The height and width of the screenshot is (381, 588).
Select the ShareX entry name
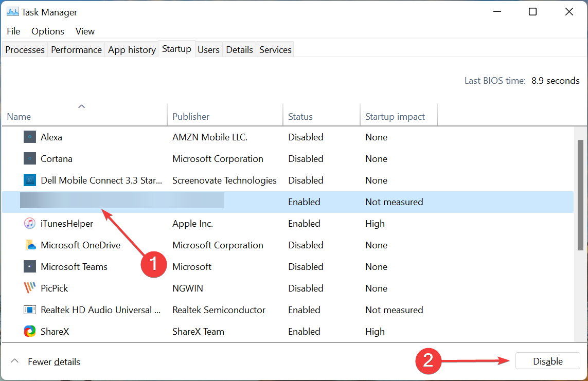pos(55,332)
